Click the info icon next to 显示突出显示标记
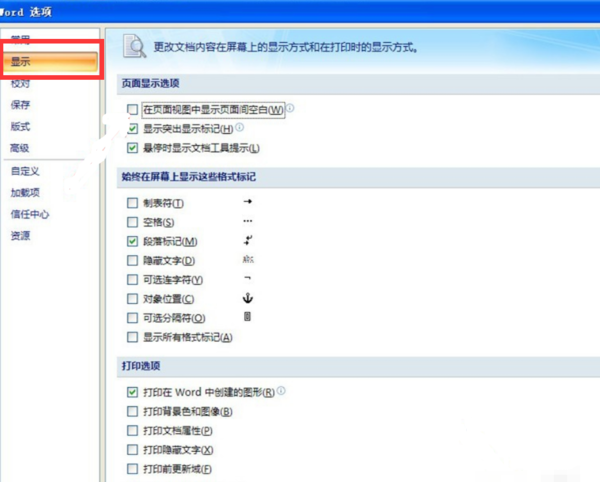Image resolution: width=600 pixels, height=482 pixels. coord(240,127)
